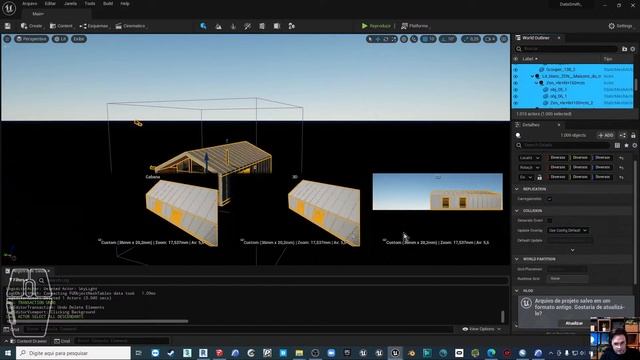The image size is (640, 360).
Task: Reset Location to default arrow
Action: coord(621,158)
